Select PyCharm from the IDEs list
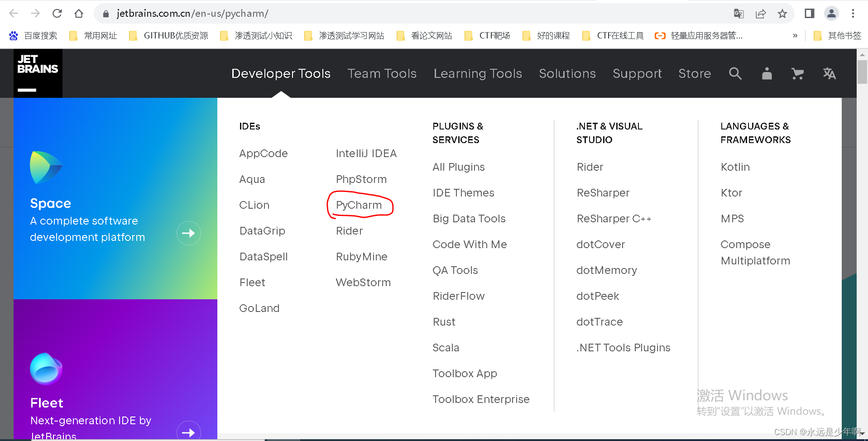The image size is (868, 441). pyautogui.click(x=359, y=205)
